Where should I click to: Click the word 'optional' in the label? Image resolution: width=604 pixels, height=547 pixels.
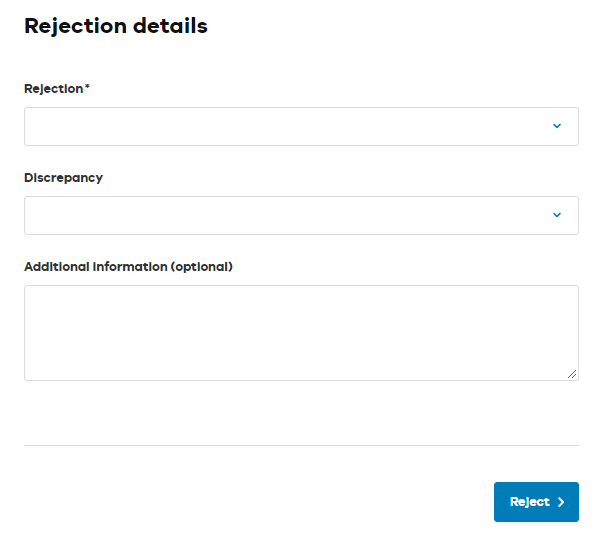click(x=201, y=267)
